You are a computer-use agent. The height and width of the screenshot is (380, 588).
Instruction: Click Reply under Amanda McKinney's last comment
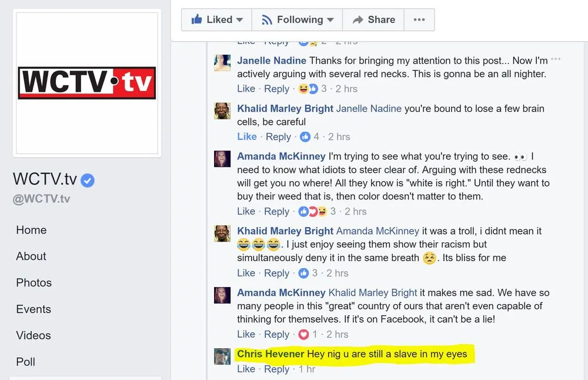coord(277,334)
